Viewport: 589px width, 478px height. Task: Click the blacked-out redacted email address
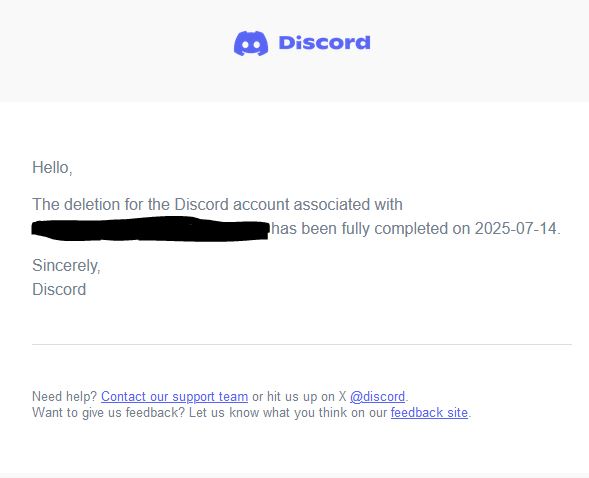[150, 228]
